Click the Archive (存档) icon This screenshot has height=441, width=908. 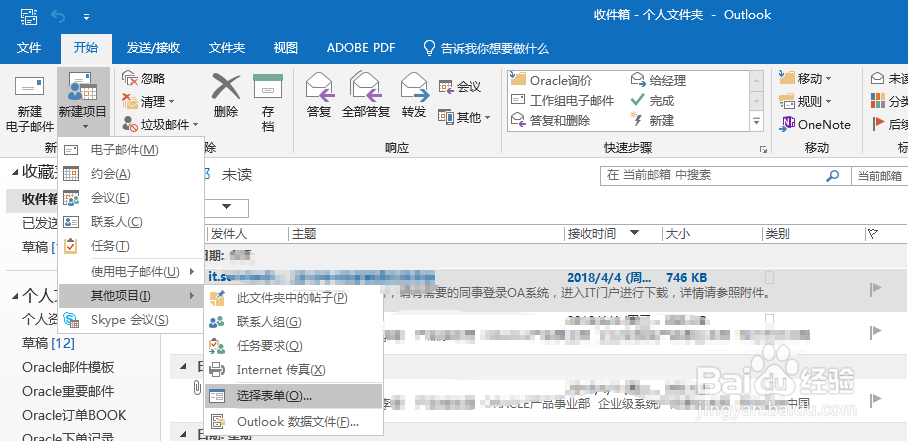[268, 87]
